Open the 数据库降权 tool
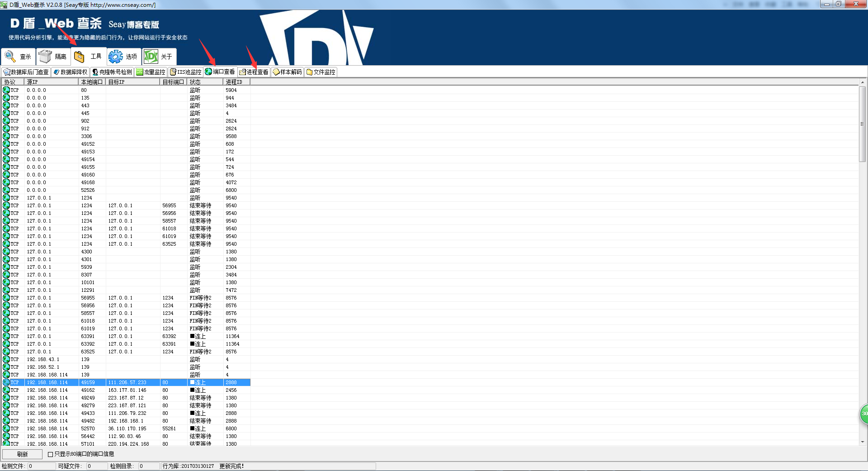Viewport: 868px width, 471px height. pos(71,72)
